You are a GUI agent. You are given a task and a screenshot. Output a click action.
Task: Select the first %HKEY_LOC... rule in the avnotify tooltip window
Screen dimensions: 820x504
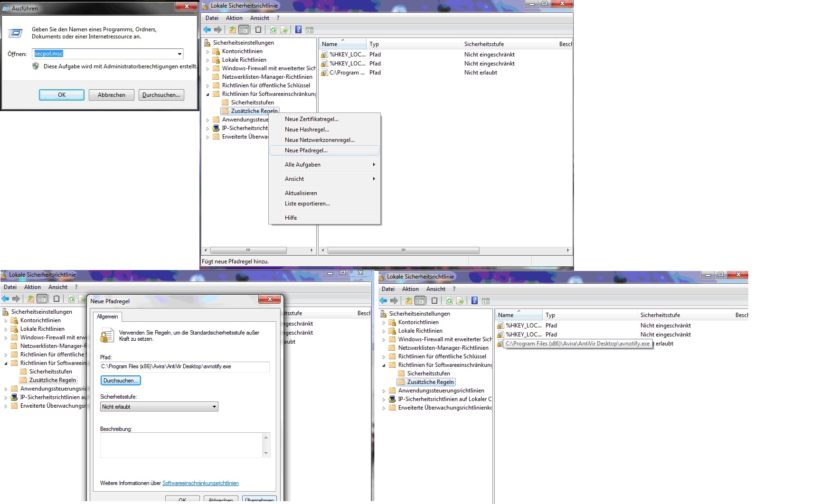523,326
